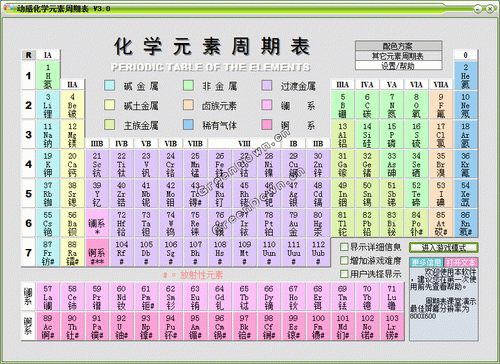Image resolution: width=500 pixels, height=364 pixels.
Task: Switch to the 更多信息 tab
Action: point(426,262)
